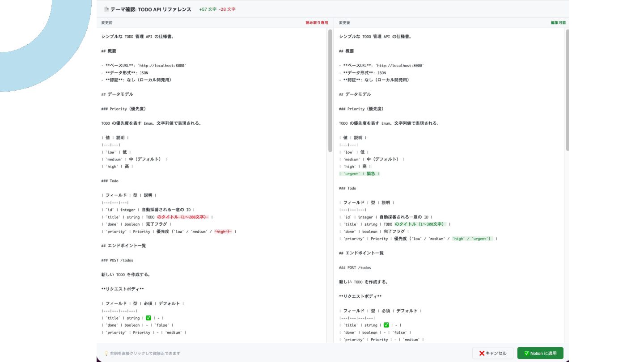Click the 編集可能 status label

pyautogui.click(x=558, y=22)
